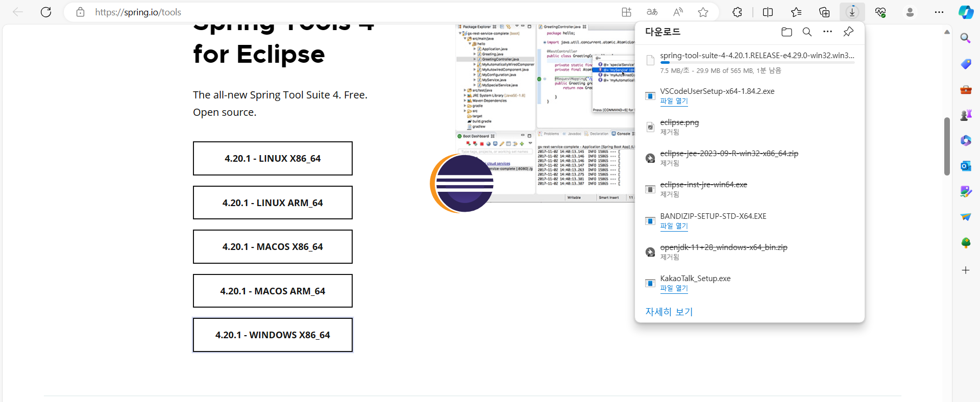Open the sidebar games chess icon

966,115
